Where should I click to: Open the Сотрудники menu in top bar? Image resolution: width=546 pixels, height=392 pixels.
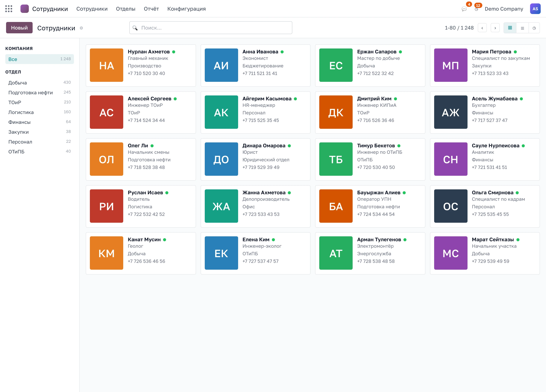point(92,9)
